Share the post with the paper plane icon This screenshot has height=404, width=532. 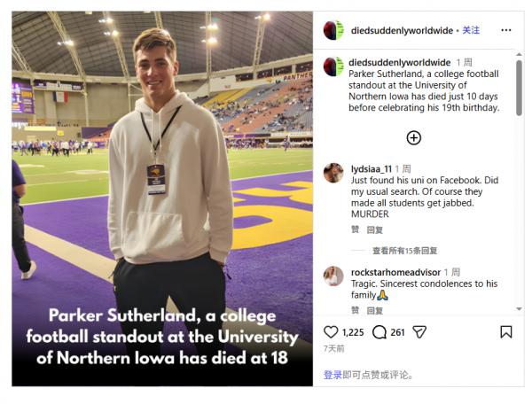coord(419,332)
